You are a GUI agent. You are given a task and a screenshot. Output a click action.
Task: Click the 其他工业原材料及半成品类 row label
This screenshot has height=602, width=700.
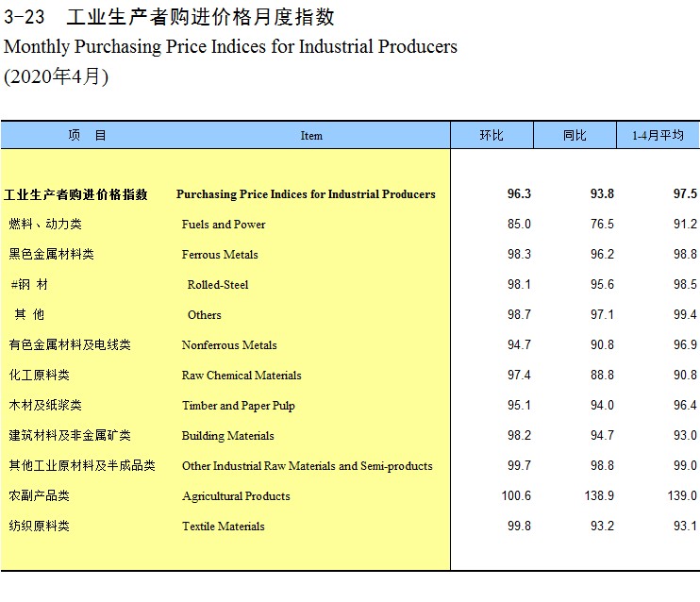(82, 465)
